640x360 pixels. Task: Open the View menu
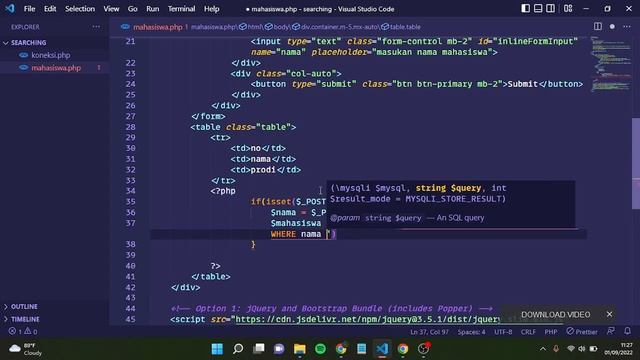pos(111,9)
